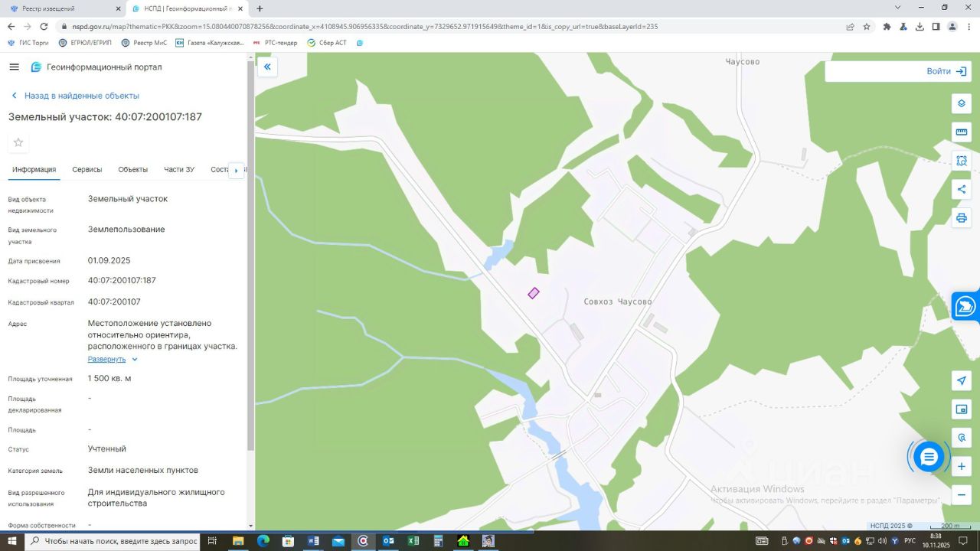Click the date value 01.09.2025
The height and width of the screenshot is (551, 980).
point(109,261)
